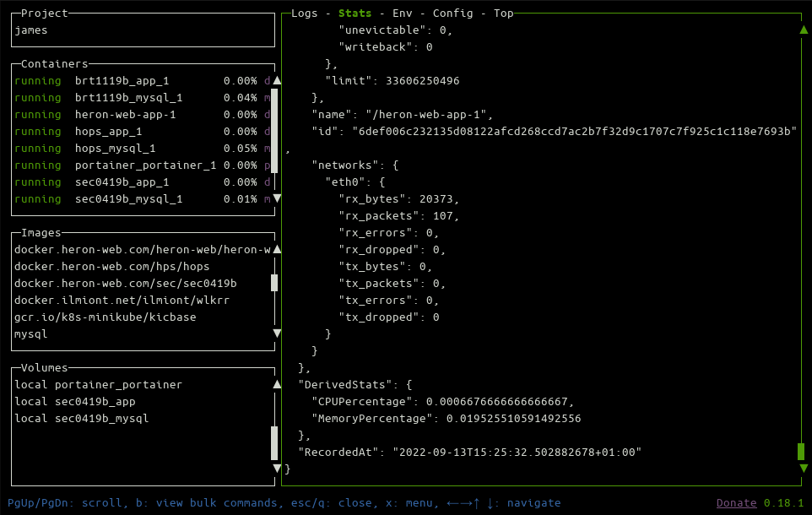This screenshot has width=812, height=515.
Task: Select the mysql image
Action: tap(31, 334)
